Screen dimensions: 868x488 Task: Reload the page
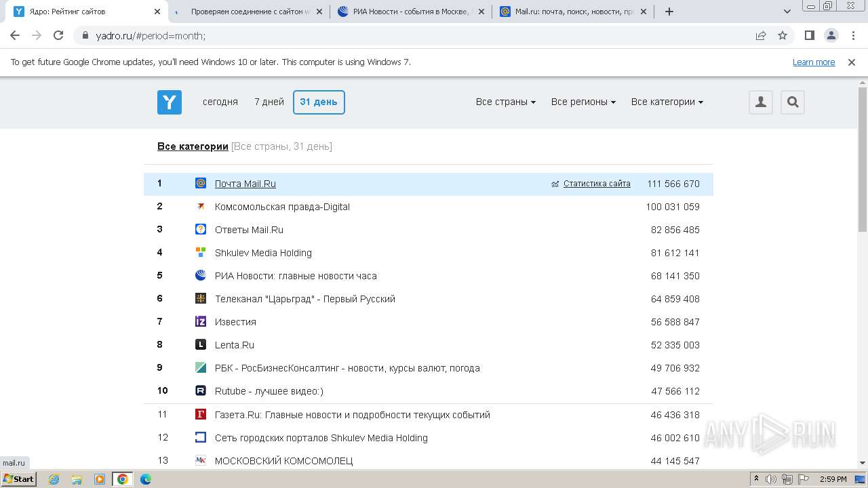click(x=58, y=35)
